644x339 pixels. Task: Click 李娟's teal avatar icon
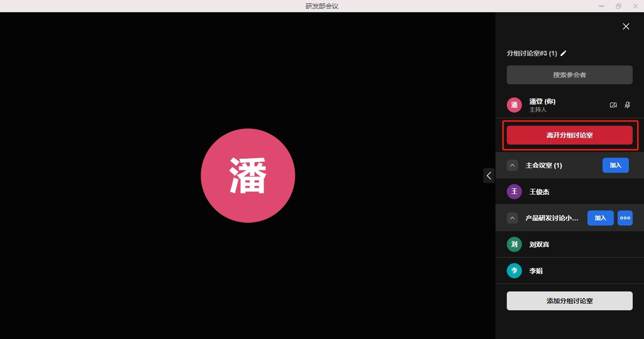coord(514,271)
